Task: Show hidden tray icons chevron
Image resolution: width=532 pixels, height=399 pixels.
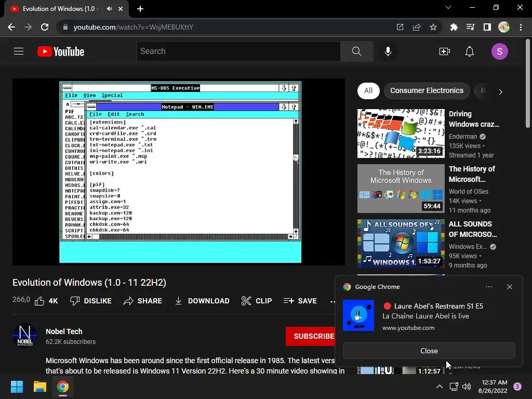Action: (440, 387)
